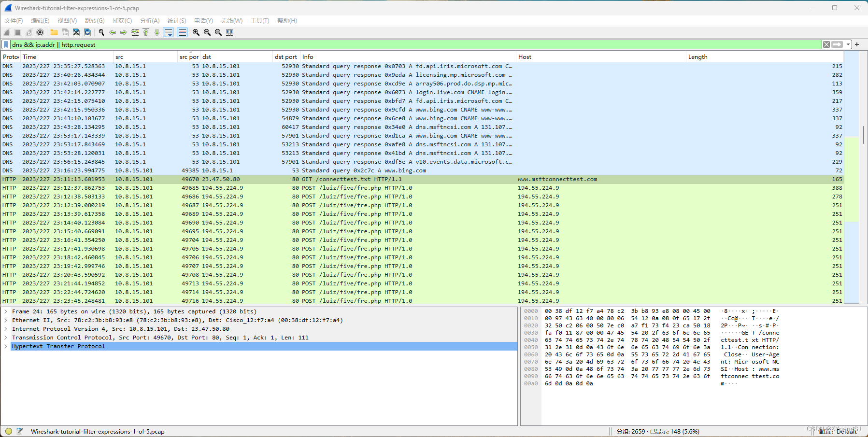Click the Resize columns to fit icon
The width and height of the screenshot is (868, 437).
coord(229,32)
